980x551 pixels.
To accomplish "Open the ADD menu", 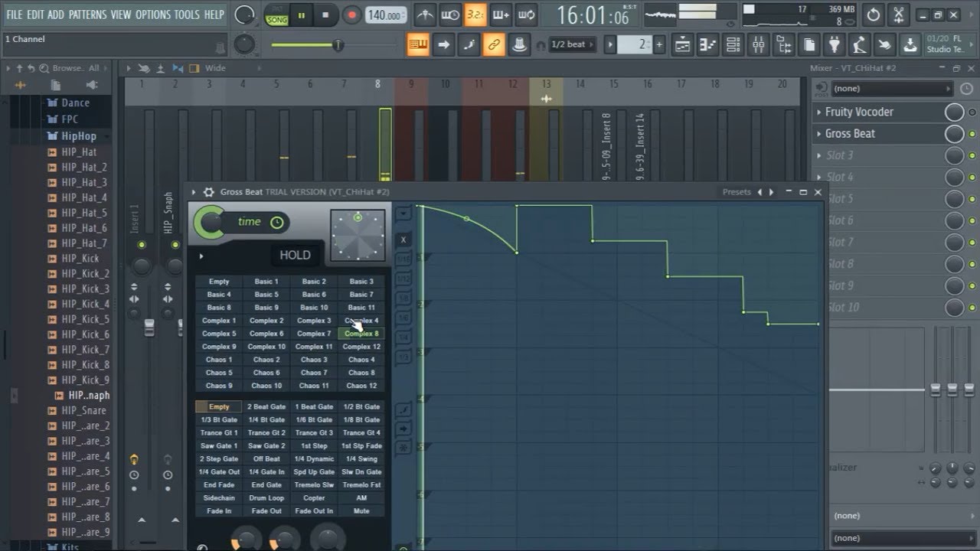I will (x=56, y=15).
